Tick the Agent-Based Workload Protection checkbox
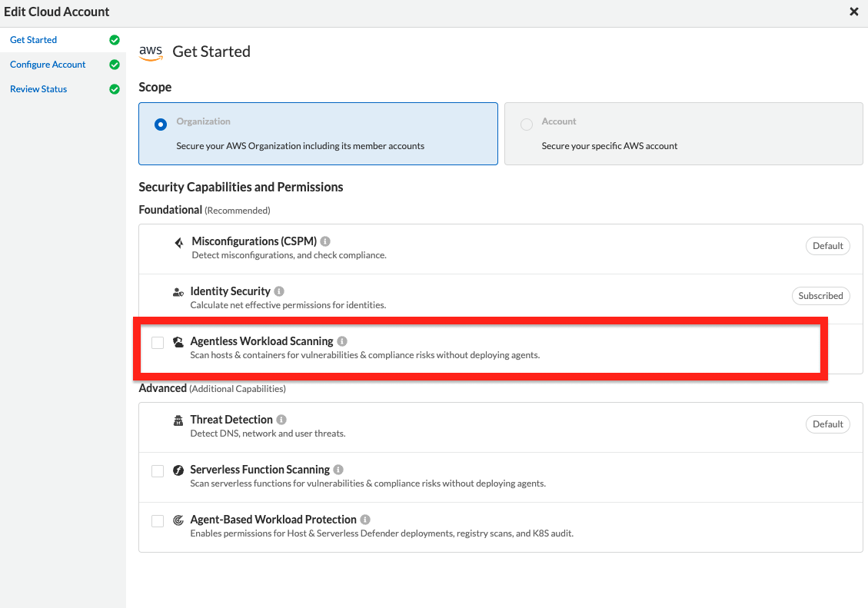This screenshot has height=608, width=868. coord(158,521)
